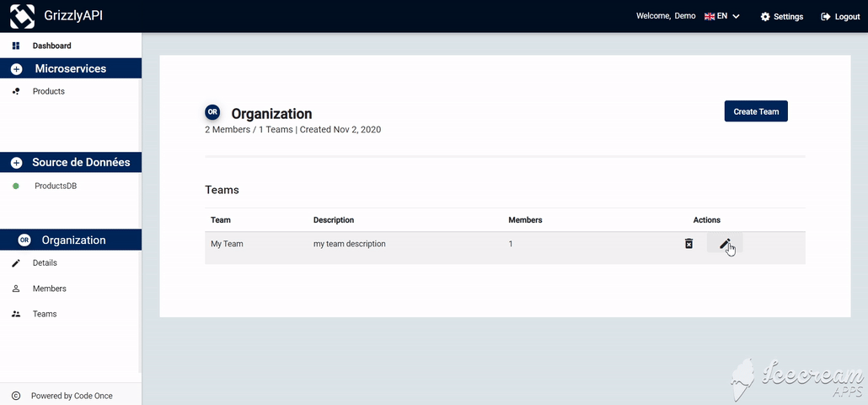Click the Powered by Code Once text

72,396
